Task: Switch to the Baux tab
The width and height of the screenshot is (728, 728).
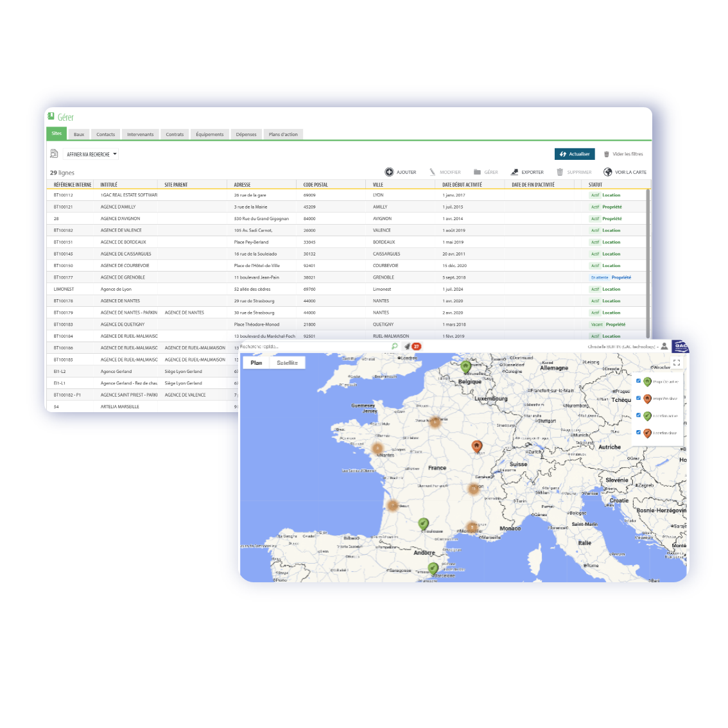Action: point(79,134)
